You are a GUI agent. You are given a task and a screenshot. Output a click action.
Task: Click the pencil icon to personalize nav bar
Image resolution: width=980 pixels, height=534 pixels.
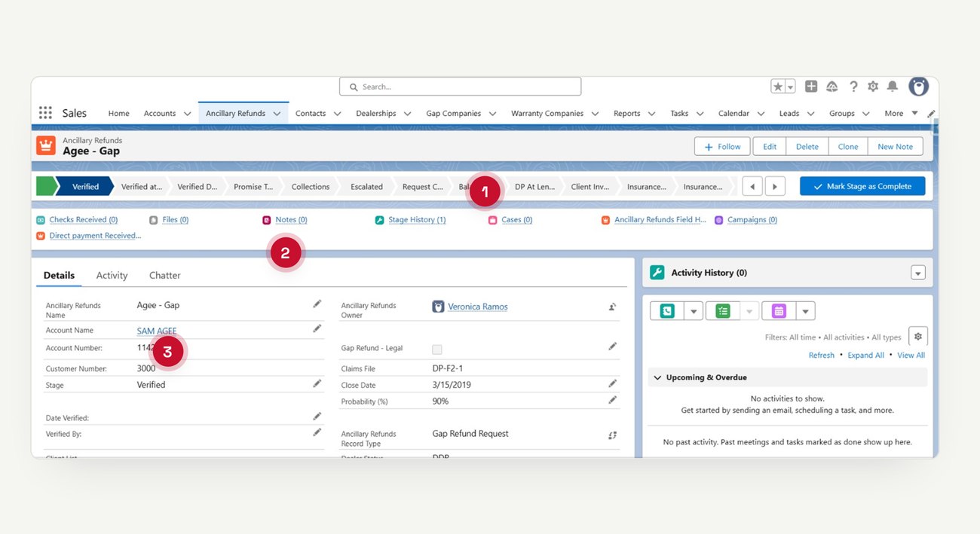pyautogui.click(x=931, y=114)
